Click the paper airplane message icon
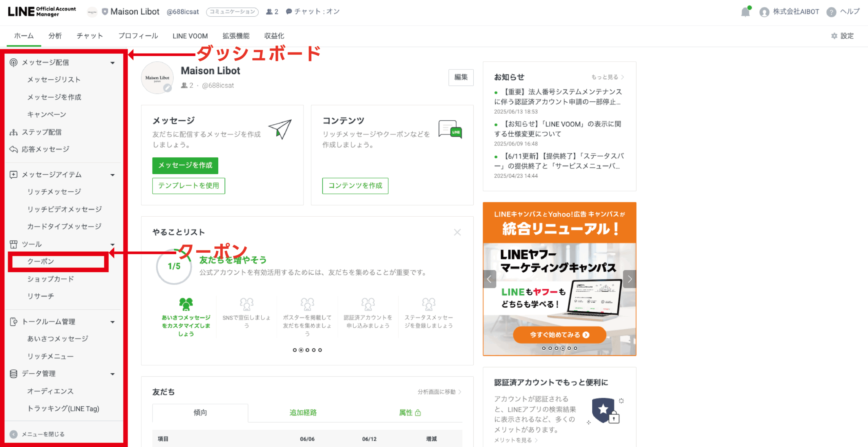Screen dimensions: 868x447 tap(280, 129)
